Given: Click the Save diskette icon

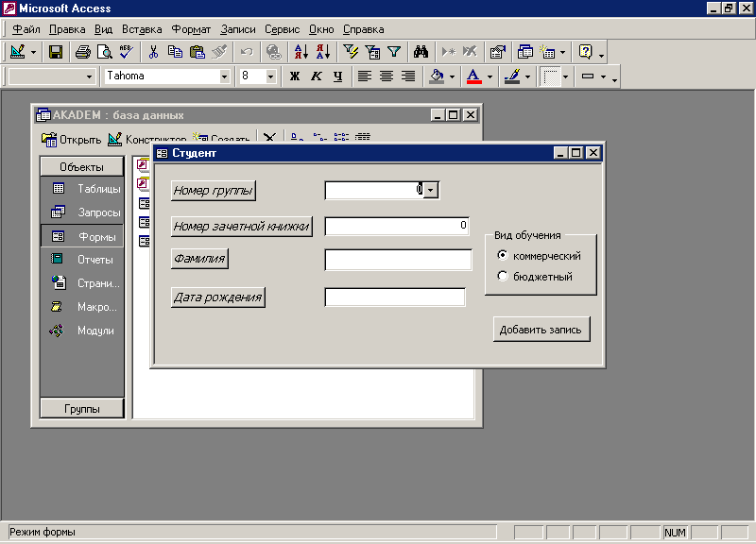Looking at the screenshot, I should pyautogui.click(x=56, y=52).
